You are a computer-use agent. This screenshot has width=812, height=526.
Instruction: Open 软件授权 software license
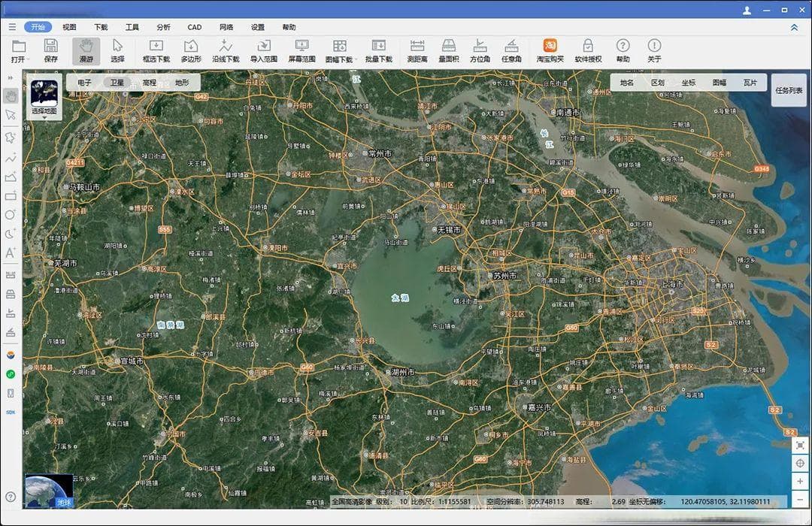pos(588,51)
